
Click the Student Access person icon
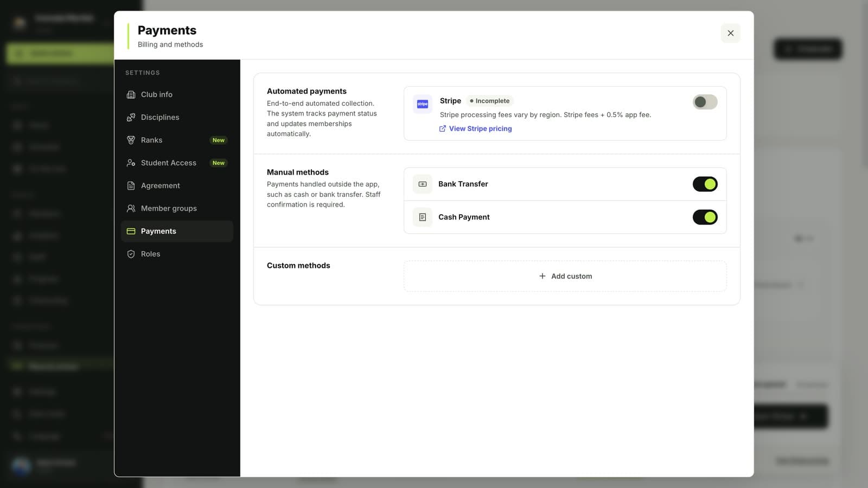(x=131, y=163)
